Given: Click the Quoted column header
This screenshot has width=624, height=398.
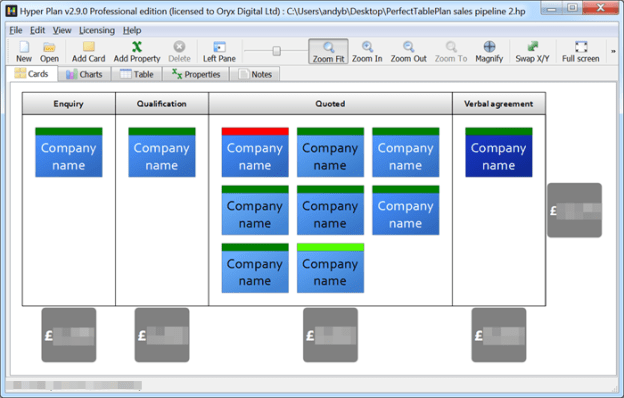Looking at the screenshot, I should tap(330, 104).
